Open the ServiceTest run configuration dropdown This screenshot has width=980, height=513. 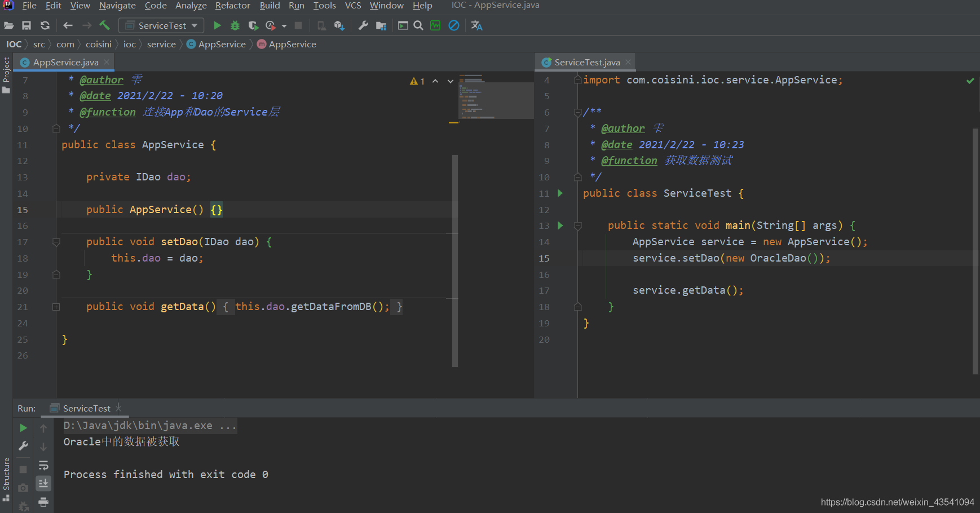pyautogui.click(x=161, y=25)
